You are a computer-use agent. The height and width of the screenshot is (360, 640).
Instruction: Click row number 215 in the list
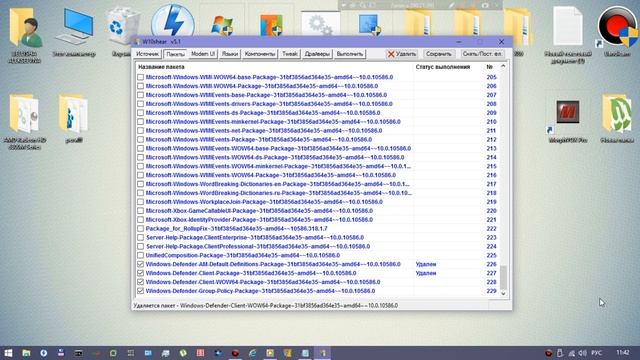coord(491,166)
